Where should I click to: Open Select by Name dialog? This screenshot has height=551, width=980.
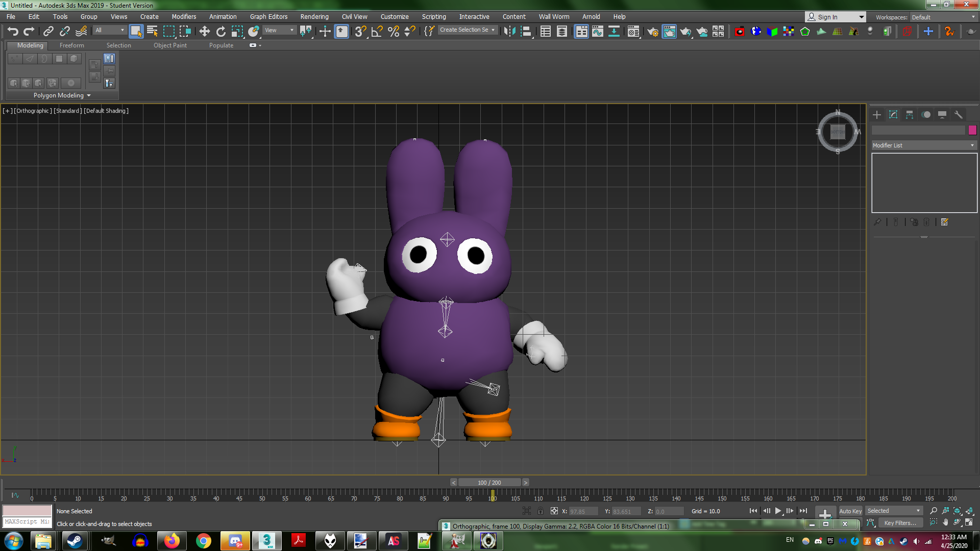coord(152,32)
